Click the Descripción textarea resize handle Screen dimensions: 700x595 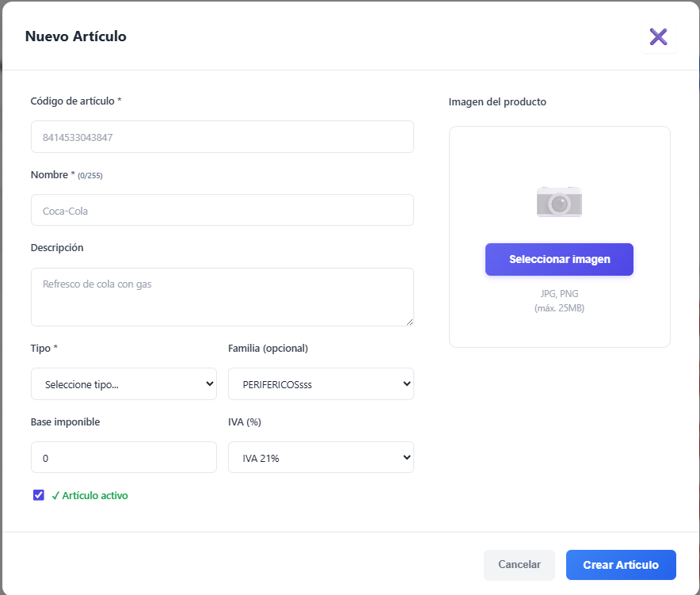coord(409,322)
